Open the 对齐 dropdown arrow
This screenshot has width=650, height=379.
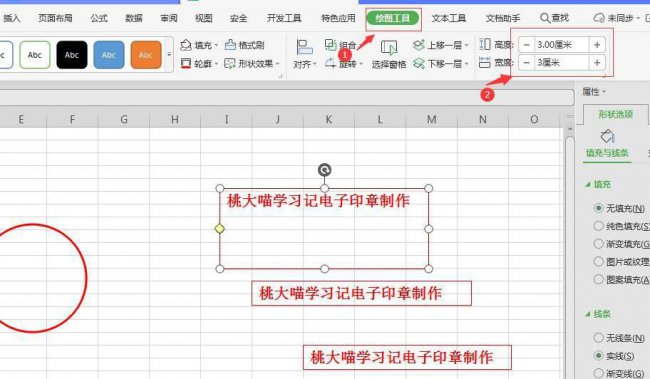click(315, 64)
